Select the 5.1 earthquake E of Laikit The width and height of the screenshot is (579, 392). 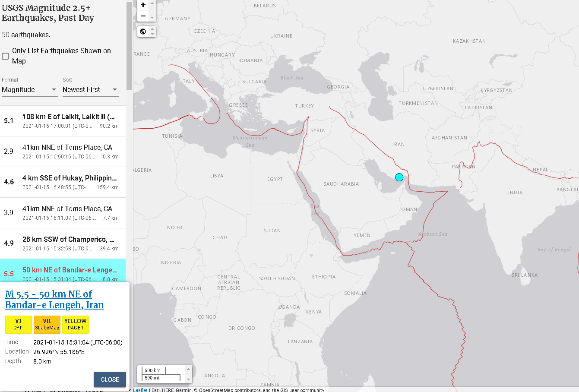[63, 121]
